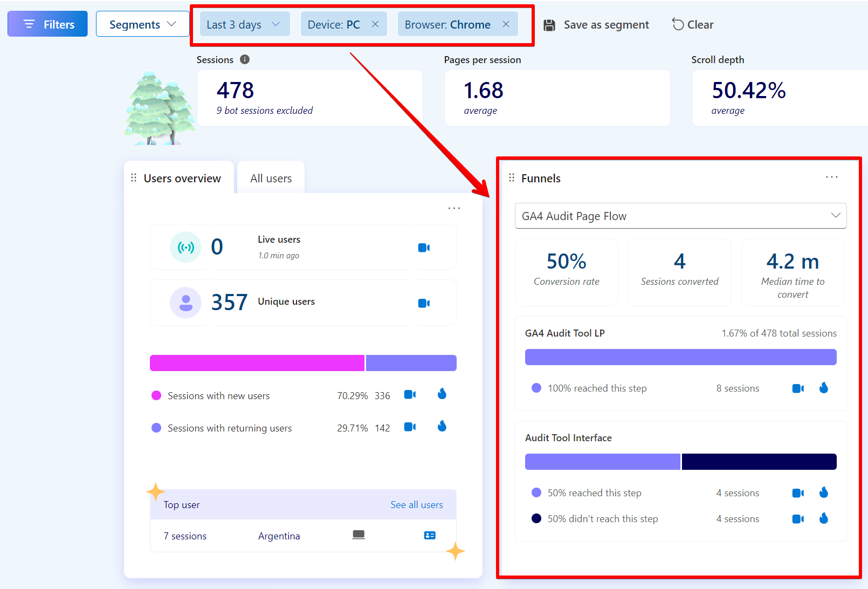Select the Users overview tab

coord(183,177)
